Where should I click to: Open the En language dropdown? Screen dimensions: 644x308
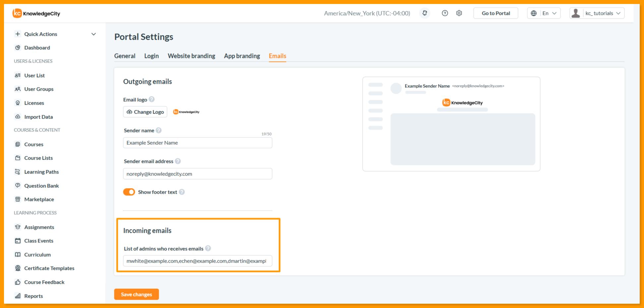coord(544,13)
